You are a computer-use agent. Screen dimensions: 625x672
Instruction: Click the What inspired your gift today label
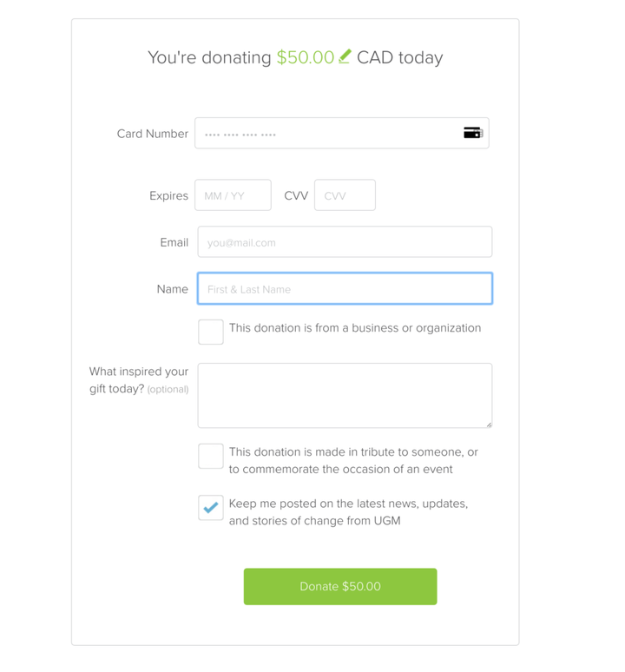click(x=139, y=380)
